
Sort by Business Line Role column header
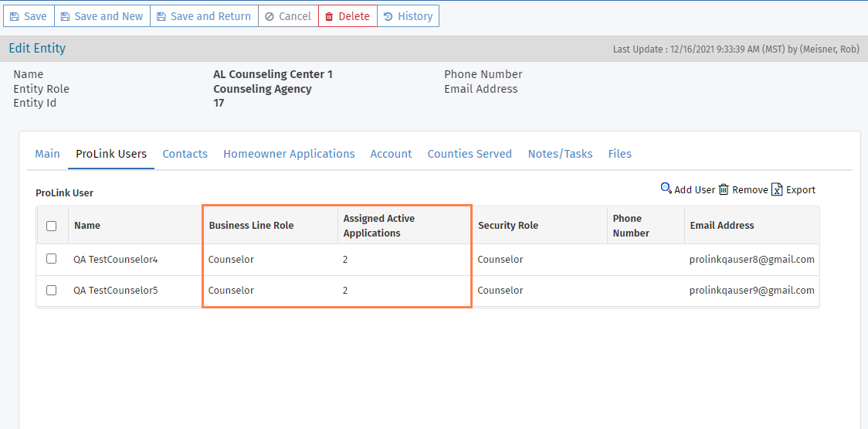click(x=251, y=226)
